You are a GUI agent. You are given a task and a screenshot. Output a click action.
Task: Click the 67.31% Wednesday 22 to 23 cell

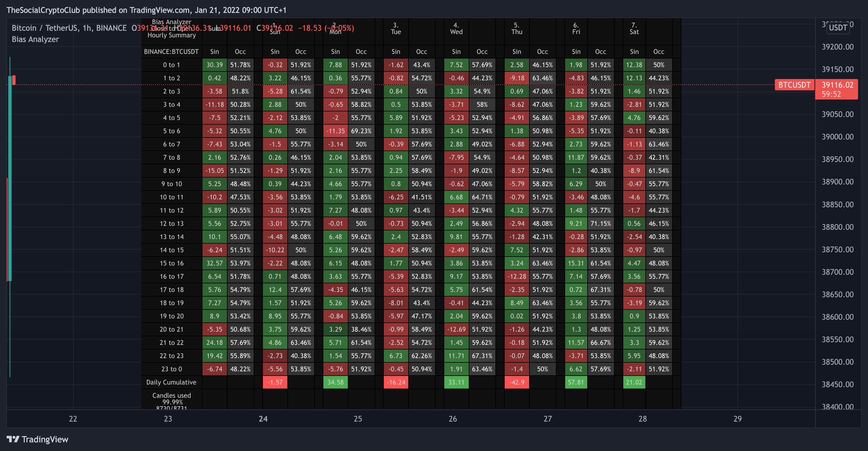[x=482, y=355]
